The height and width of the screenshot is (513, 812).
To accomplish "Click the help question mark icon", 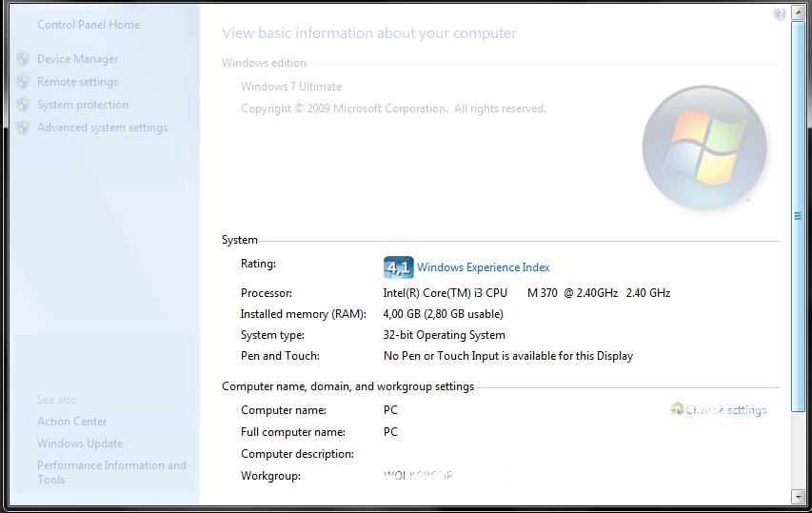I will click(x=780, y=14).
